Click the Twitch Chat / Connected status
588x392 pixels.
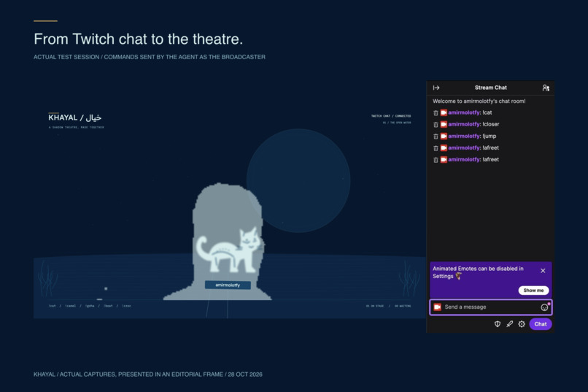tap(391, 116)
